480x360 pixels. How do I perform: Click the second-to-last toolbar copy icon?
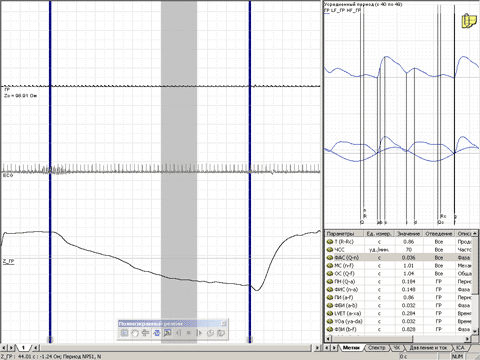210,333
